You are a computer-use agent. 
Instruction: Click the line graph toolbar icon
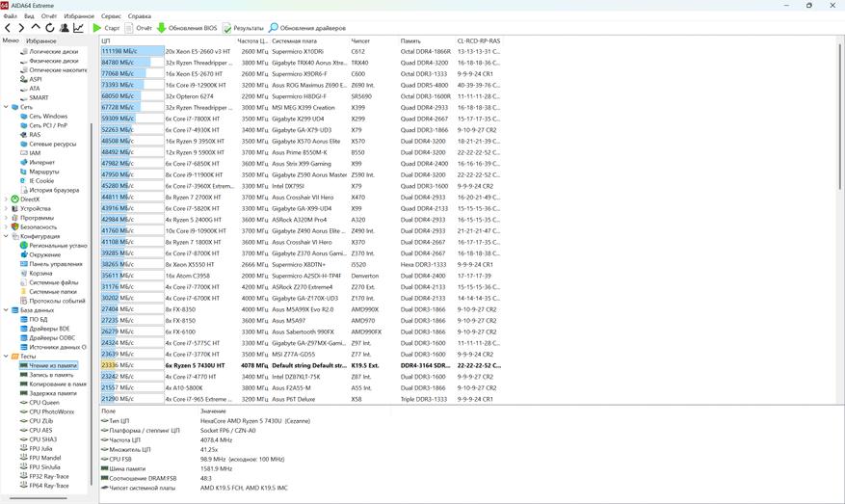pyautogui.click(x=79, y=28)
